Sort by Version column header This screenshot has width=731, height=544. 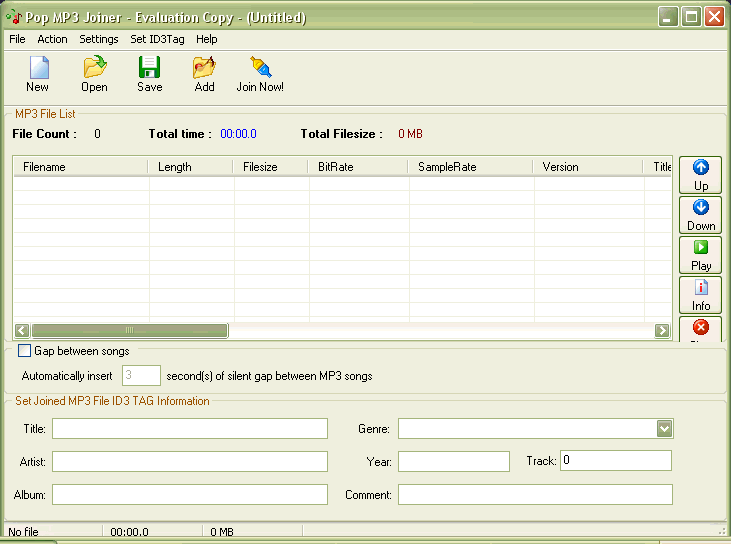(587, 167)
